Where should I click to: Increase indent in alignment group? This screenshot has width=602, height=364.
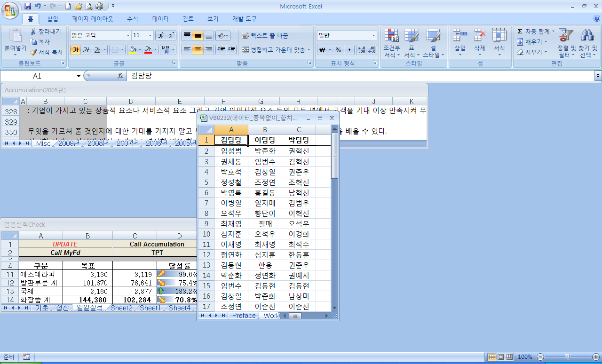pyautogui.click(x=231, y=50)
